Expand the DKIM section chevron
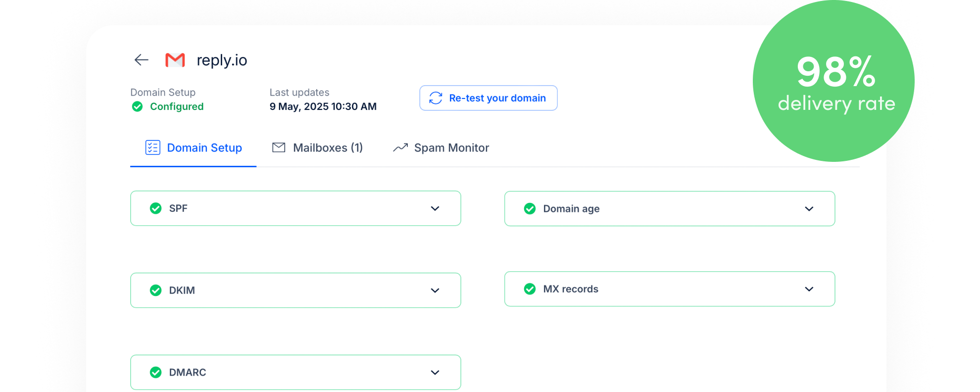The width and height of the screenshot is (980, 392). (435, 291)
